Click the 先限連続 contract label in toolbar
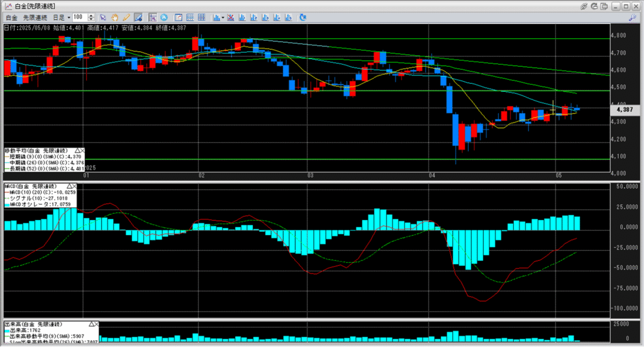644x347 pixels. [35, 18]
